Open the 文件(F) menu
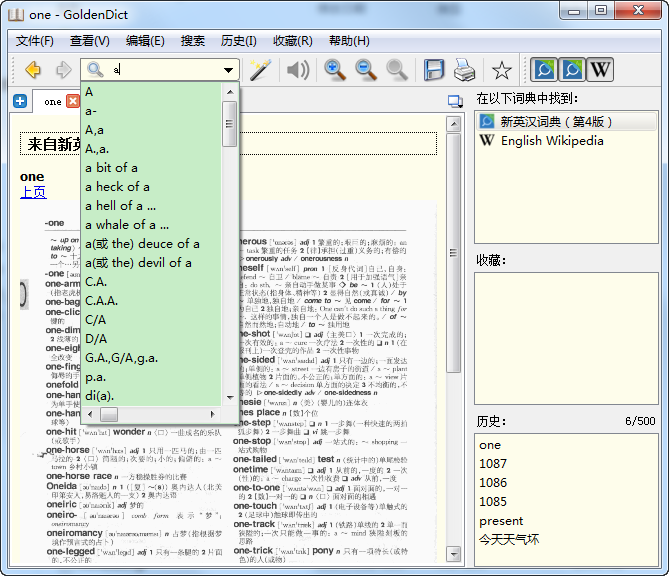This screenshot has height=576, width=669. pyautogui.click(x=35, y=41)
